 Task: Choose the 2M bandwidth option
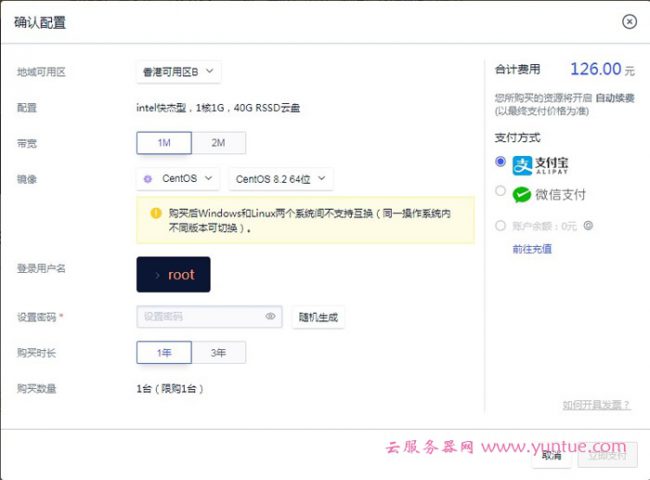click(218, 143)
